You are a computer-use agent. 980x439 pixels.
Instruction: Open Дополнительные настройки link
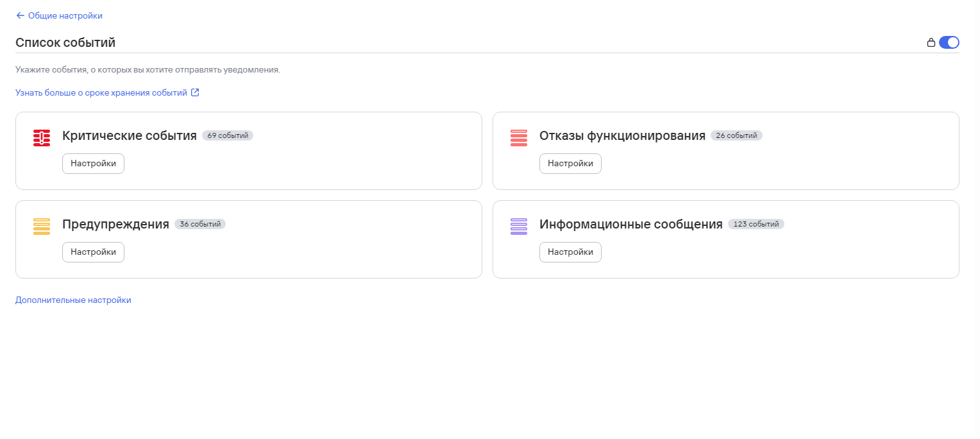[x=73, y=300]
